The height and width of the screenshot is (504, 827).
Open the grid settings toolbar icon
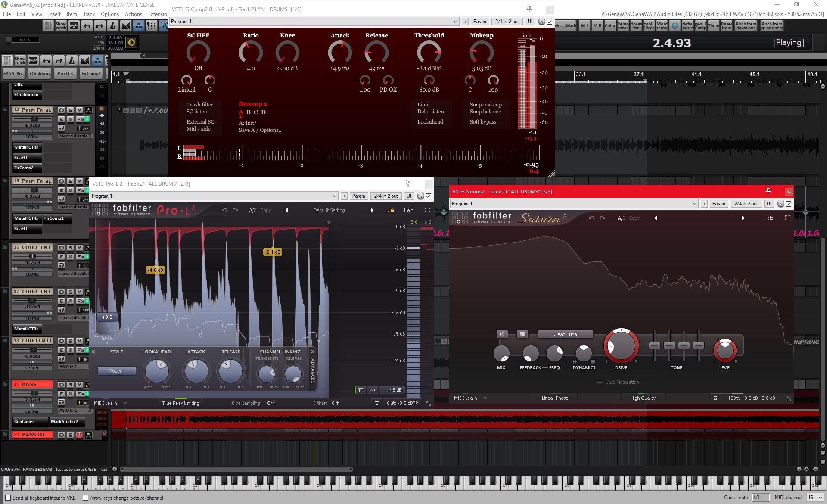[151, 26]
